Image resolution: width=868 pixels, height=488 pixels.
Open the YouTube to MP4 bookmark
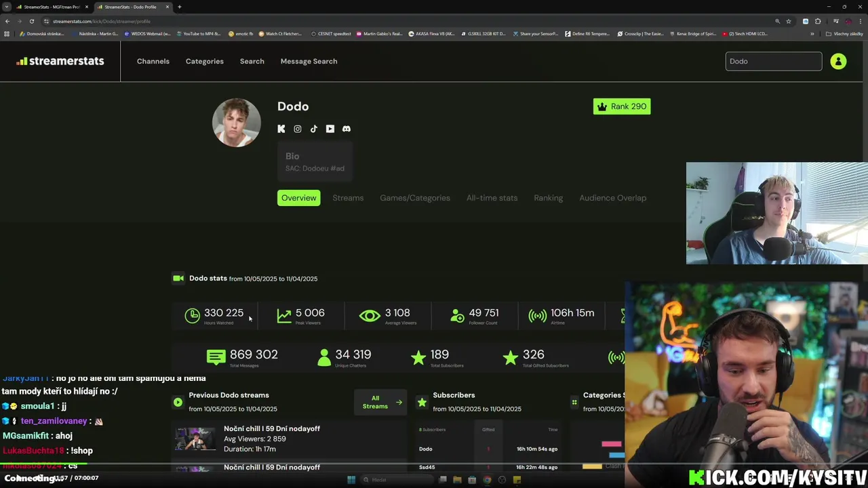point(199,34)
